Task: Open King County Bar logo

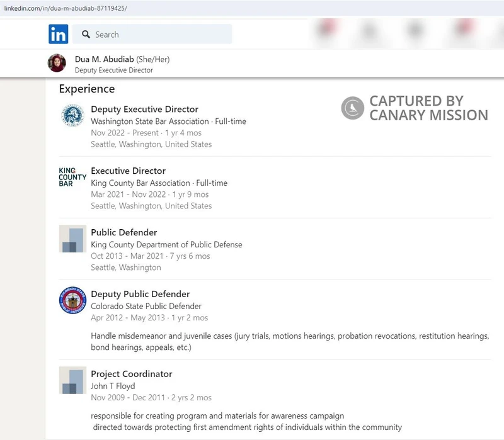Action: click(x=72, y=177)
